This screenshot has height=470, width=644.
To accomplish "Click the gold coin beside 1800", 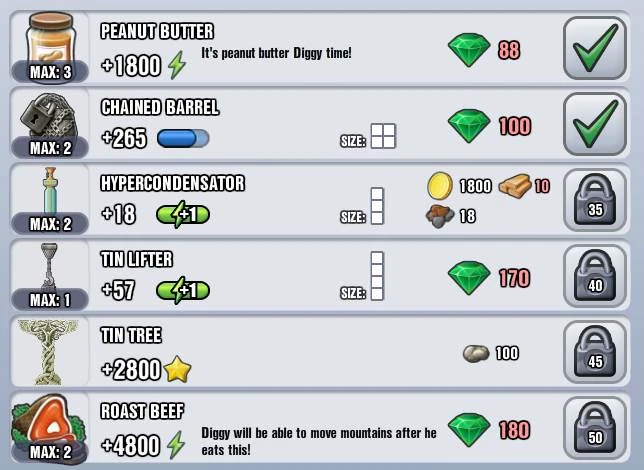I will 440,186.
